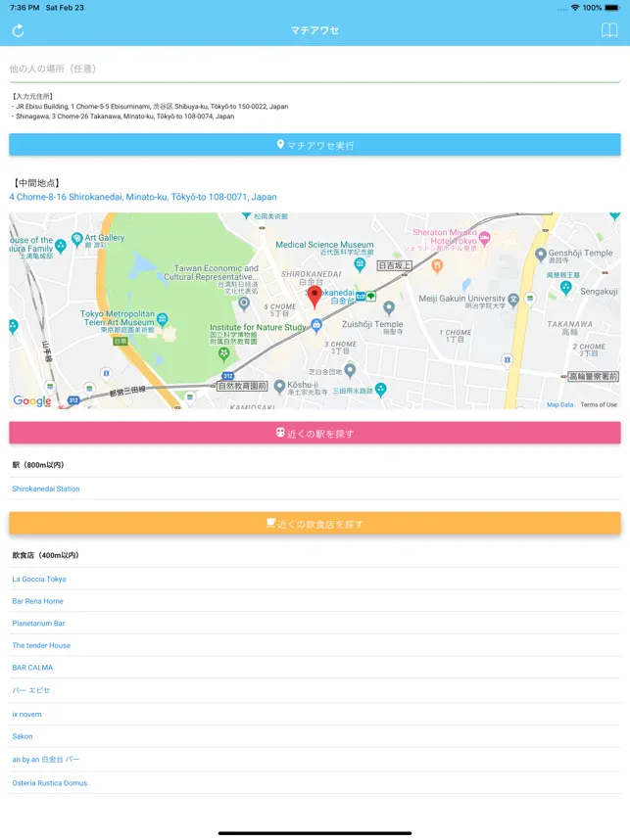Tap the JR Ebisu Building address line
The height and width of the screenshot is (840, 630).
click(x=150, y=107)
